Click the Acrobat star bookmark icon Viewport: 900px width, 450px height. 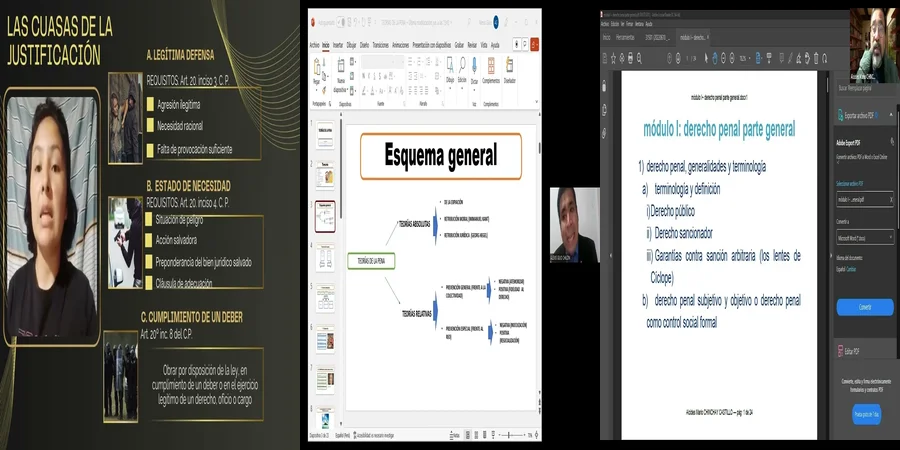(614, 58)
